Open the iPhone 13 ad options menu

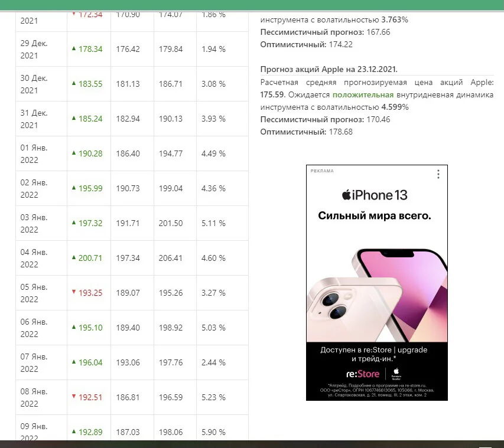(x=438, y=174)
